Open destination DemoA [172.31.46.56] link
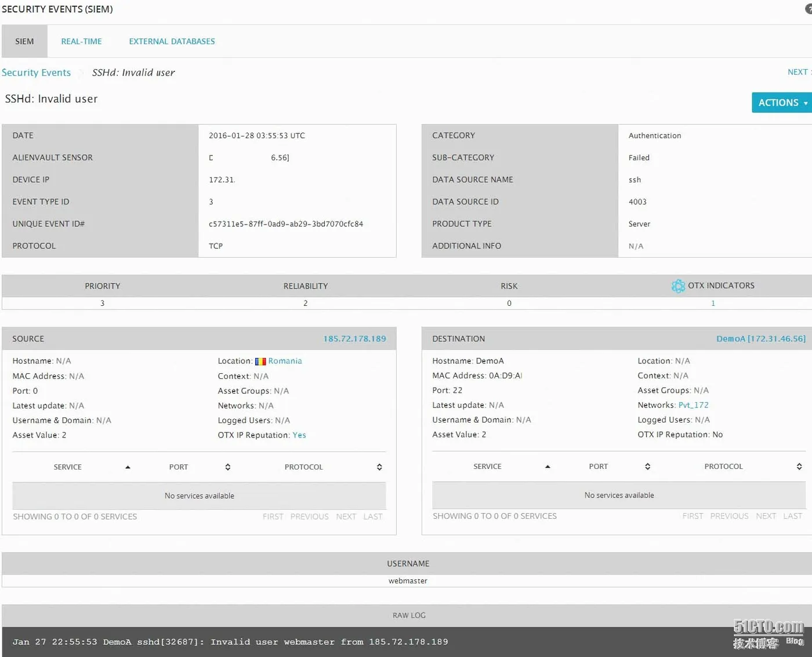 [x=761, y=339]
